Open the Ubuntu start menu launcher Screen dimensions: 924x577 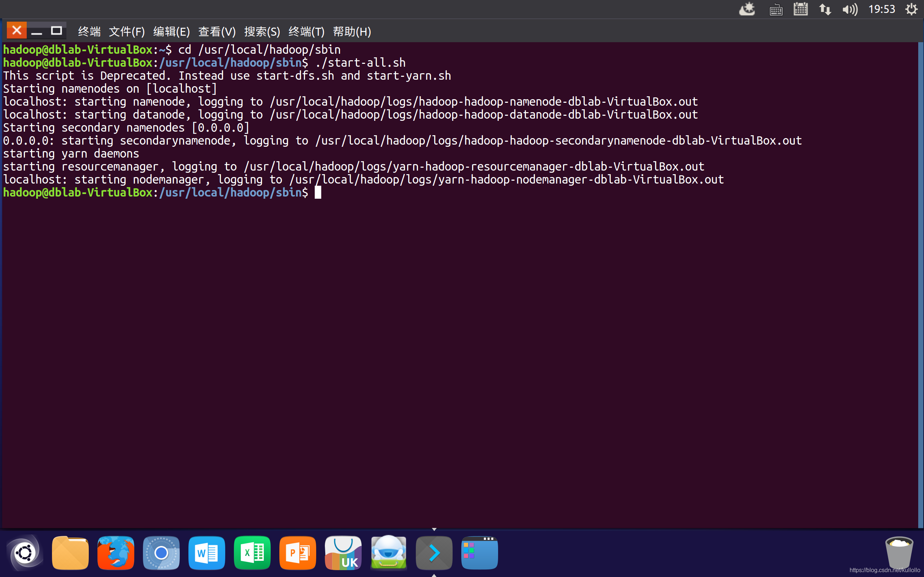click(25, 552)
